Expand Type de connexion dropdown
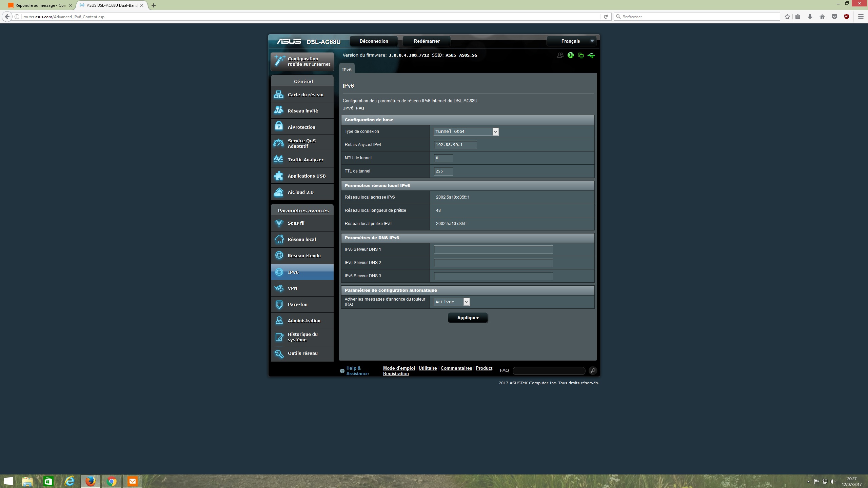 click(466, 131)
